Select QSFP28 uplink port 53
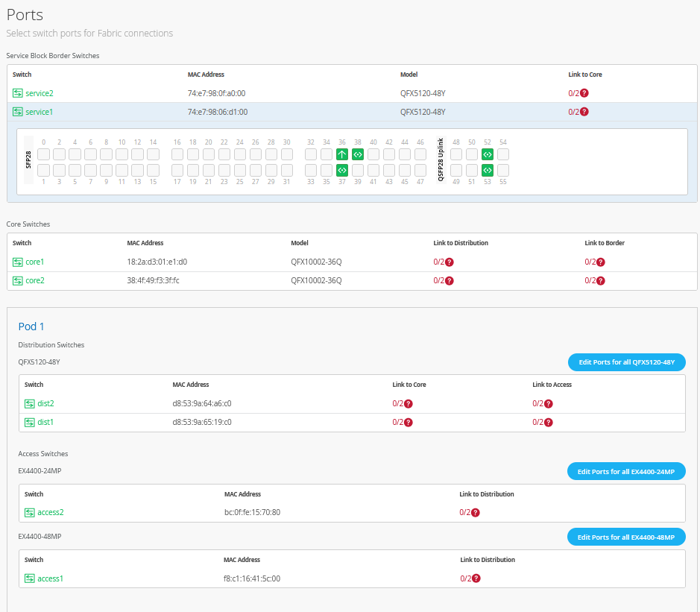 point(488,170)
